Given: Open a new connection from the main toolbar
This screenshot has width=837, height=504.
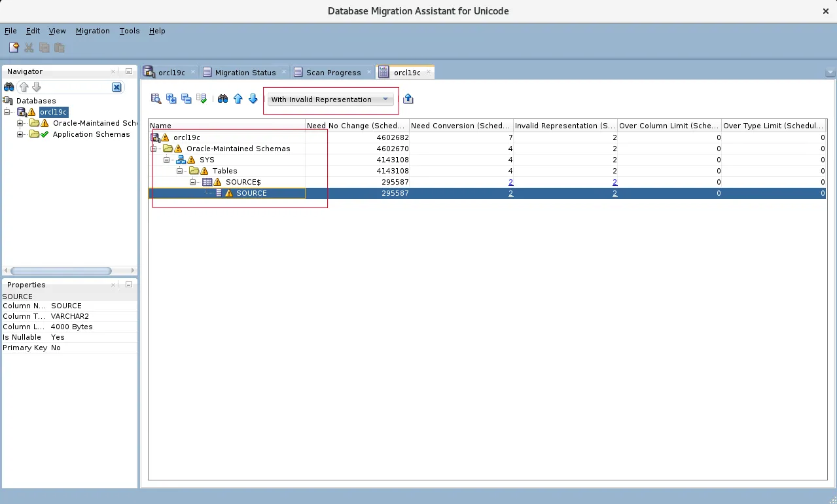Looking at the screenshot, I should (14, 47).
